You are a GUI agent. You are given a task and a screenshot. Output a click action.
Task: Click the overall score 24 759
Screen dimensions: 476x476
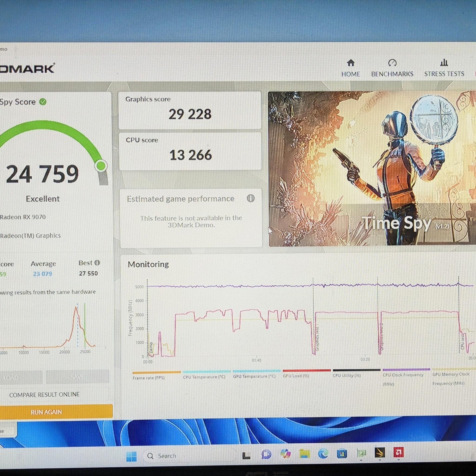pyautogui.click(x=42, y=174)
